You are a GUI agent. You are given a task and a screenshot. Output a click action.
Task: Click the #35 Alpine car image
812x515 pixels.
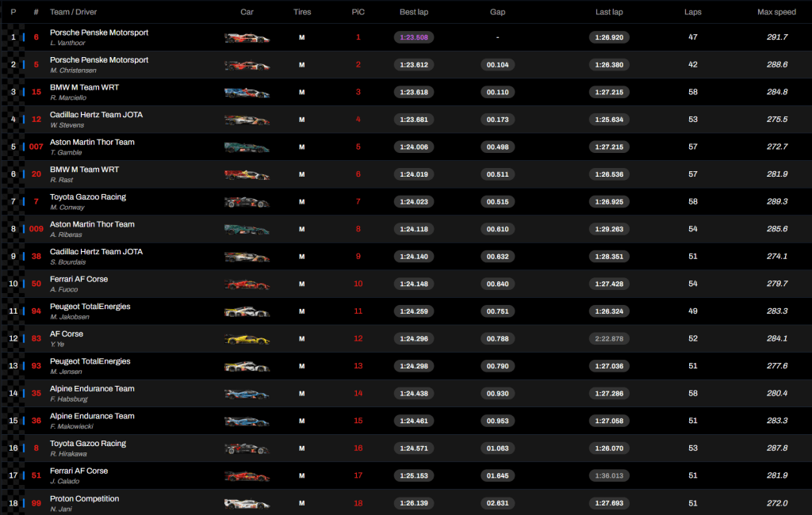247,394
